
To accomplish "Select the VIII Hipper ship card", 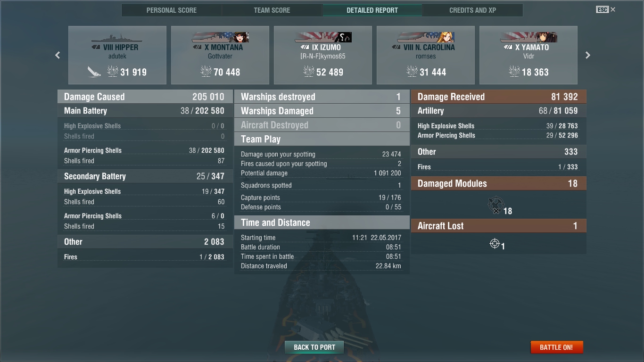I will coord(117,55).
